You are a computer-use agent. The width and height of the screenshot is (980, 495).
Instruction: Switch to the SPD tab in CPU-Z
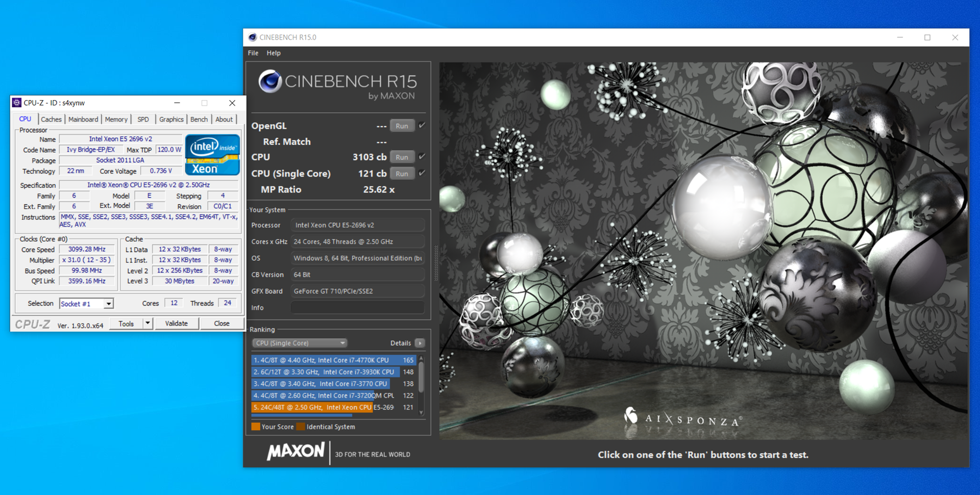[143, 119]
